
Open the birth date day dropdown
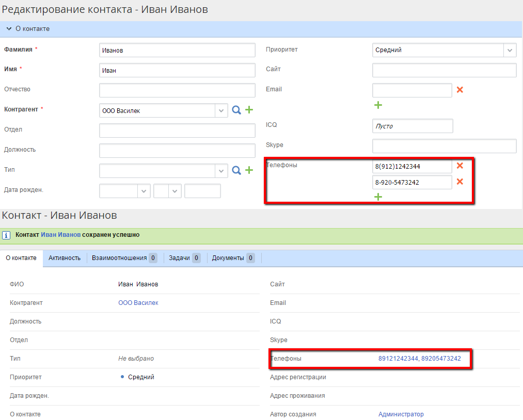tap(144, 191)
